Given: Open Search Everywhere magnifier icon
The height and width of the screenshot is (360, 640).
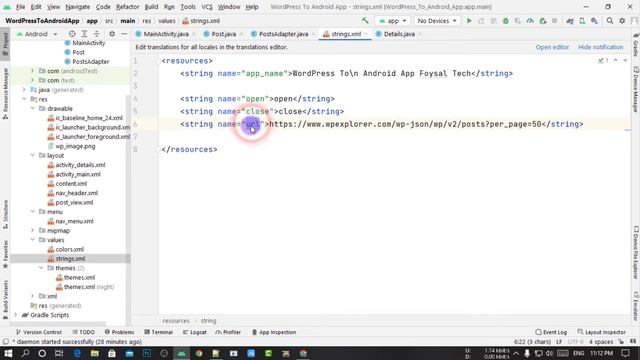Looking at the screenshot, I should point(610,21).
